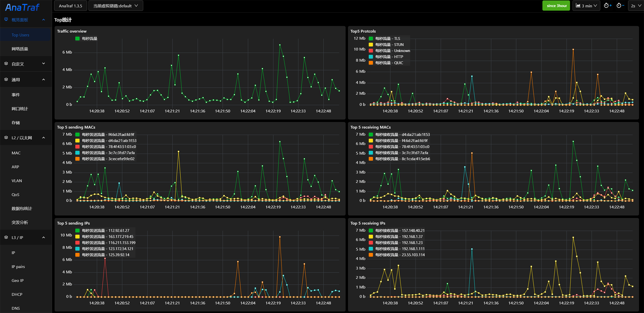Toggle 每秒流量 legend in Traffic overview
The width and height of the screenshot is (644, 313).
[87, 38]
